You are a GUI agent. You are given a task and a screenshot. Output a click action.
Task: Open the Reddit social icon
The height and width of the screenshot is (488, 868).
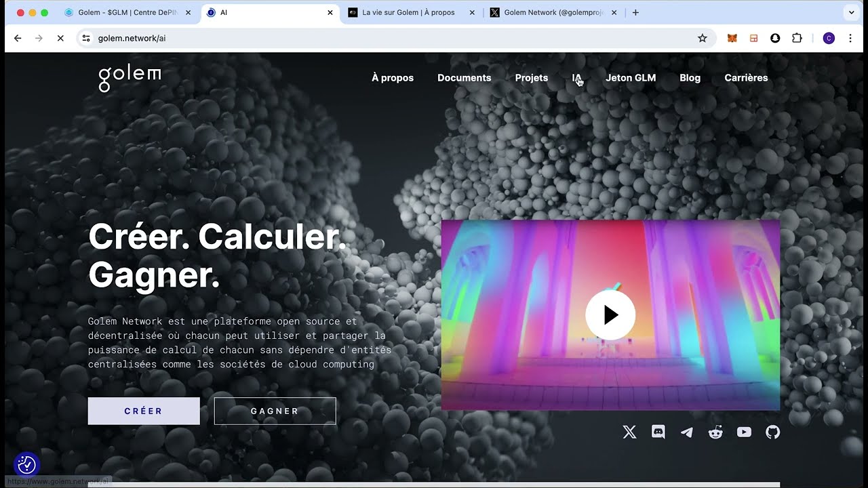[715, 432]
